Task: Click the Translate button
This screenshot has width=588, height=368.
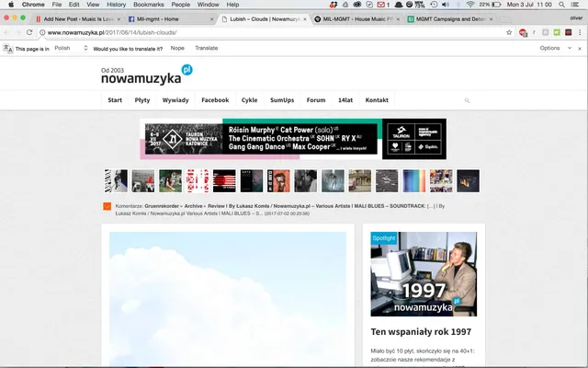Action: [x=206, y=48]
